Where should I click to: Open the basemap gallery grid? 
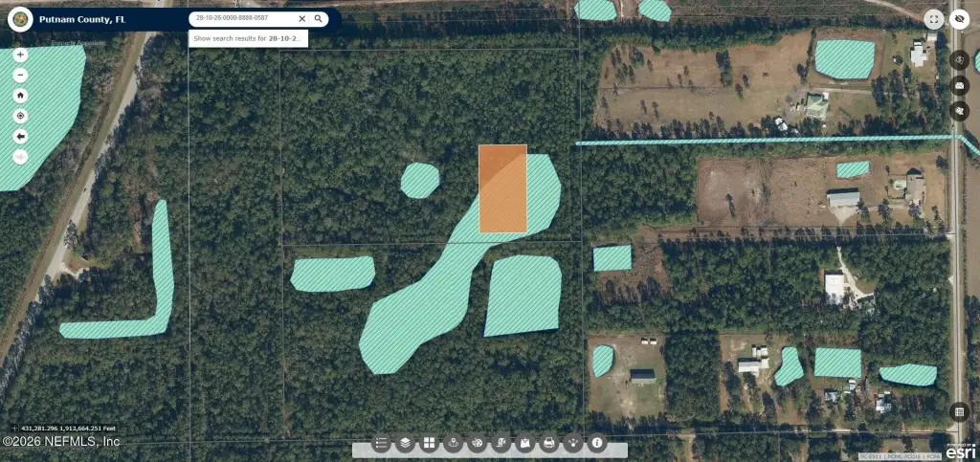click(430, 444)
